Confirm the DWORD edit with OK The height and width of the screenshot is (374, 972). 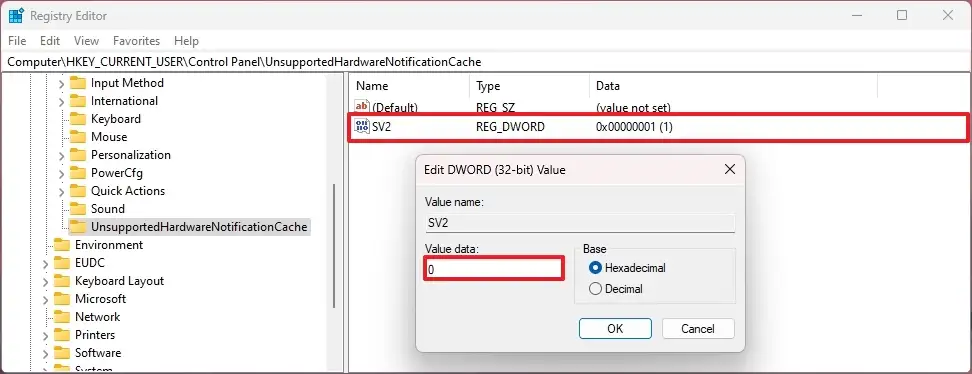point(615,329)
